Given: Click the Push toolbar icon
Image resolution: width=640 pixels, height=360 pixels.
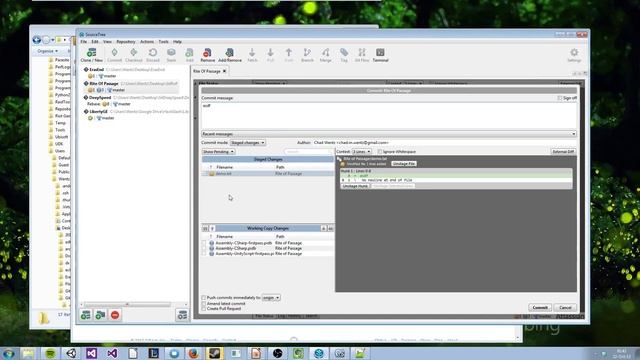Looking at the screenshot, I should 289,54.
